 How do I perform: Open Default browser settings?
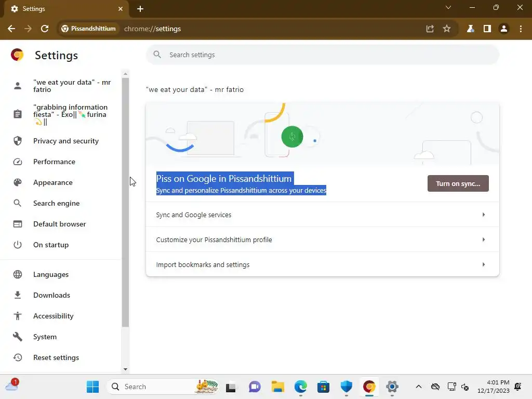pos(61,224)
